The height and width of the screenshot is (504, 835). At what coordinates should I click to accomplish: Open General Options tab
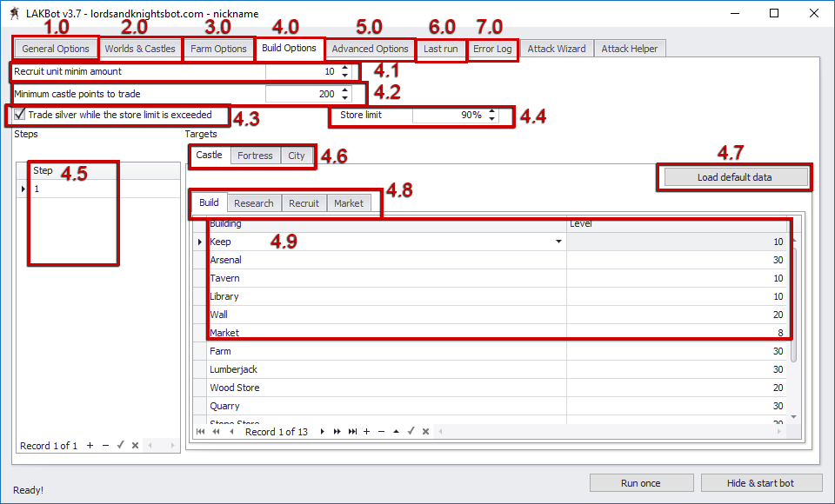point(56,49)
